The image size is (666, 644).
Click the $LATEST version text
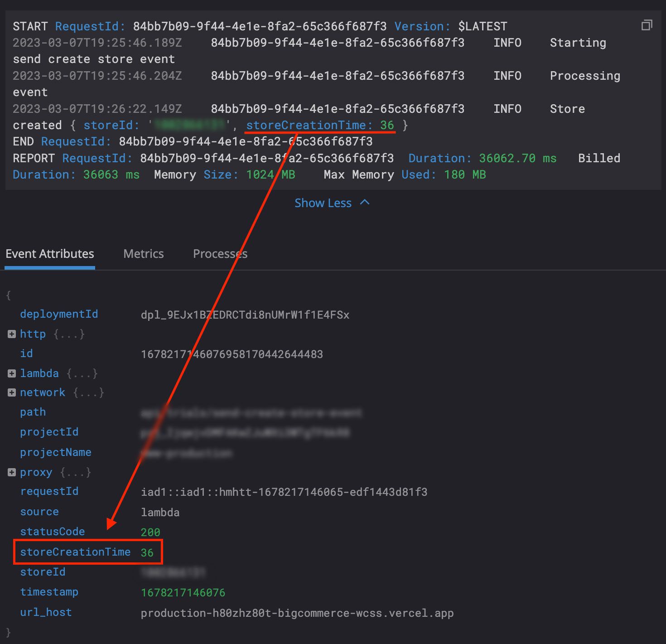(x=483, y=26)
